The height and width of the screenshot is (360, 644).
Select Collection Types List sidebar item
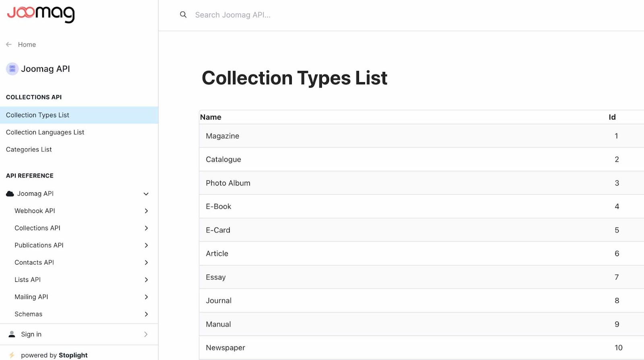pyautogui.click(x=37, y=115)
